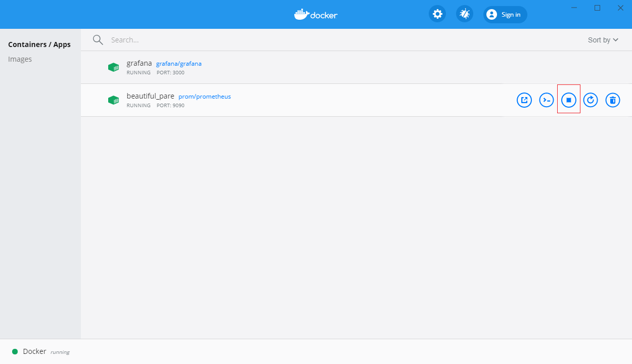
Task: Open the grafana/grafana image link
Action: 179,64
